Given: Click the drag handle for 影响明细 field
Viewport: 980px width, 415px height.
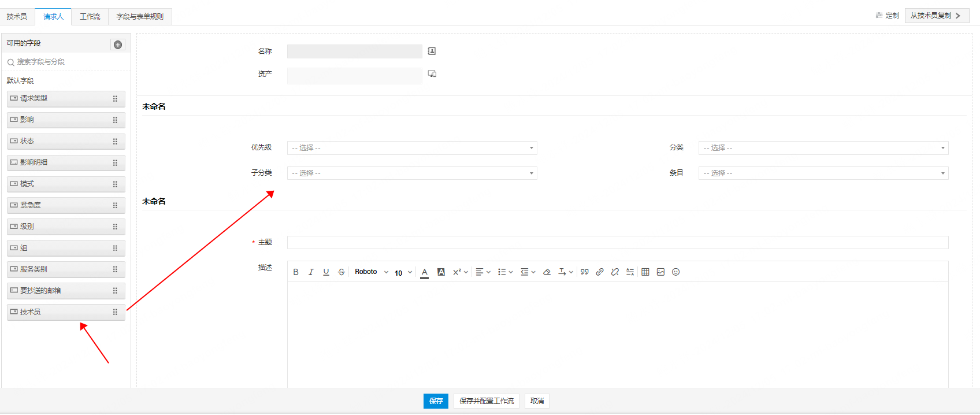Looking at the screenshot, I should pos(115,163).
